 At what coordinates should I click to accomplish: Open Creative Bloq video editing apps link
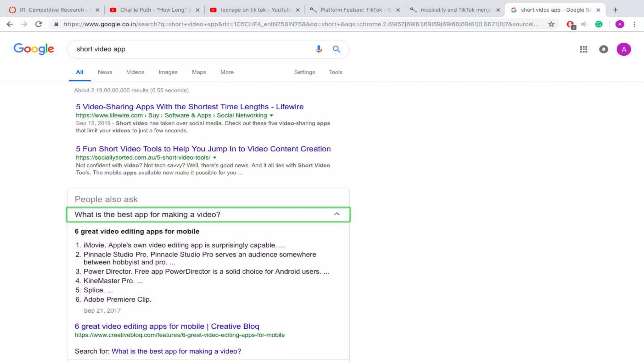click(167, 326)
